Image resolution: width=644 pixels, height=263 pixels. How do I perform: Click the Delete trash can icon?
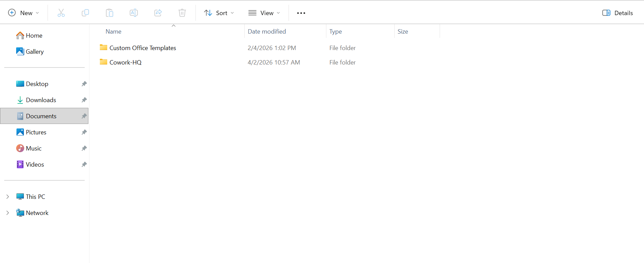click(182, 13)
